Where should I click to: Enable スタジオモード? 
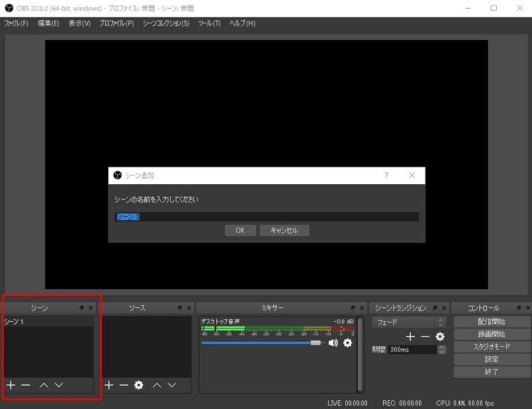click(x=491, y=346)
